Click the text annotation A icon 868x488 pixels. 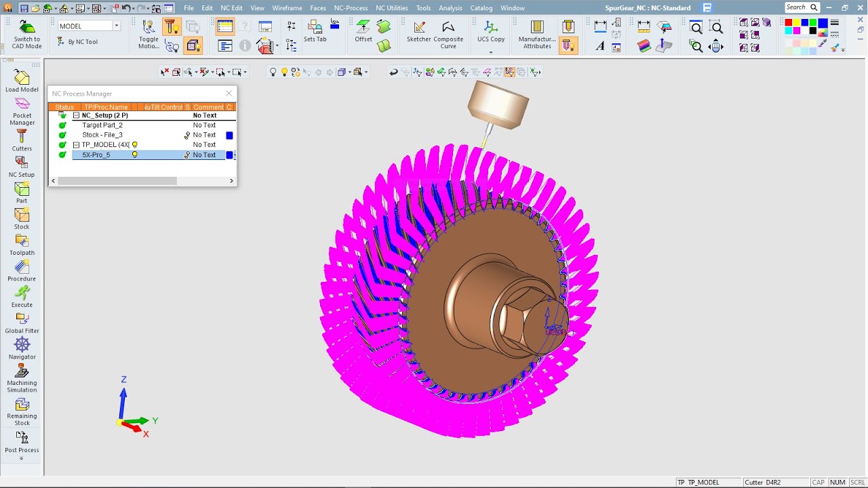tap(600, 46)
